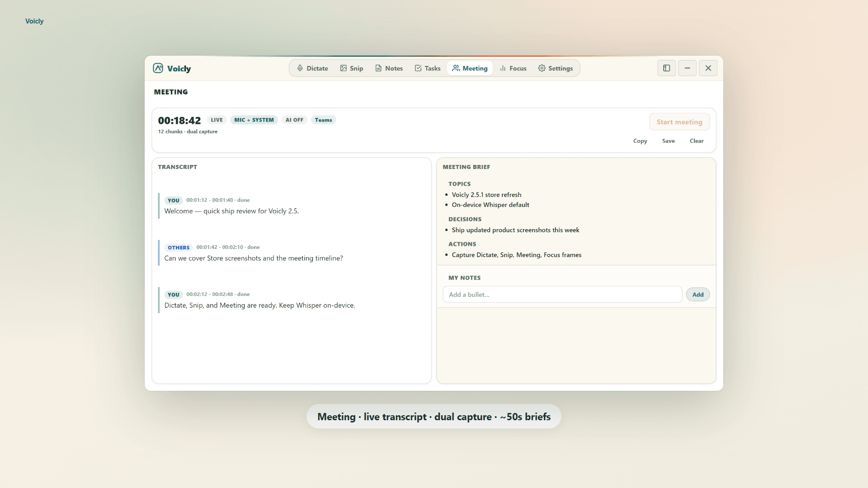Image resolution: width=868 pixels, height=488 pixels.
Task: Clear the meeting transcript
Action: tap(697, 141)
